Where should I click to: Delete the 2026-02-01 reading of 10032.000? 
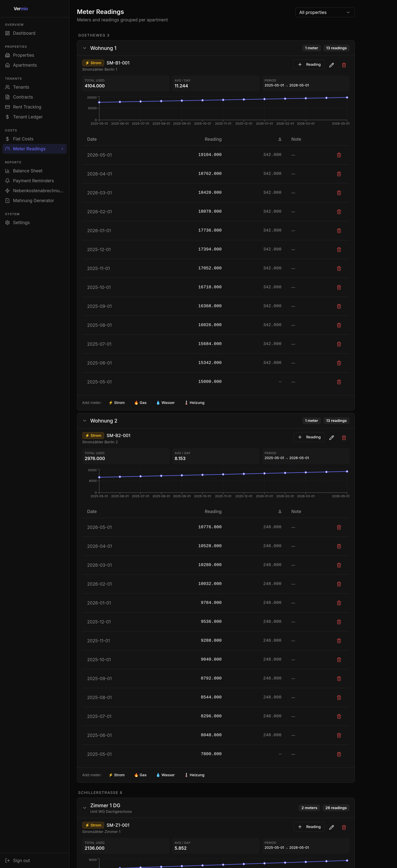click(x=339, y=584)
